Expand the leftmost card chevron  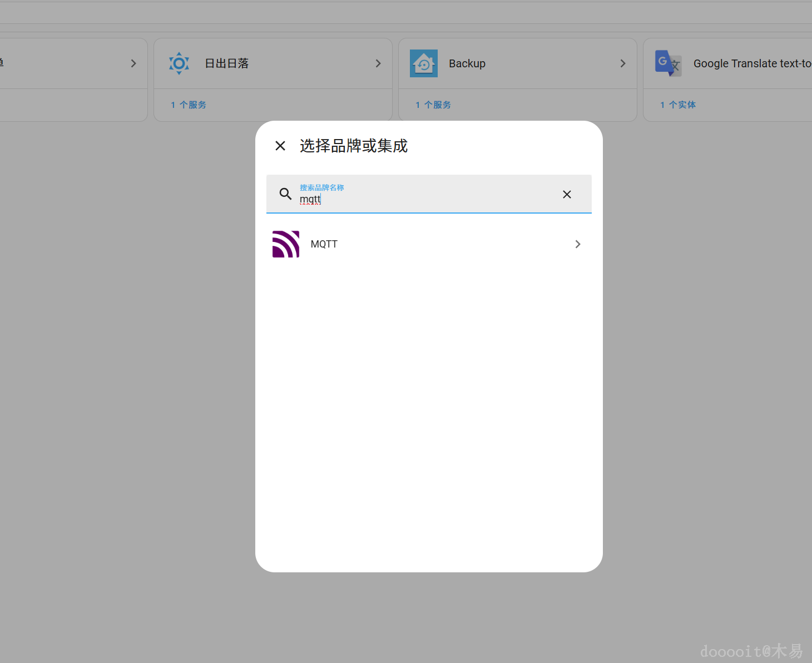[133, 63]
